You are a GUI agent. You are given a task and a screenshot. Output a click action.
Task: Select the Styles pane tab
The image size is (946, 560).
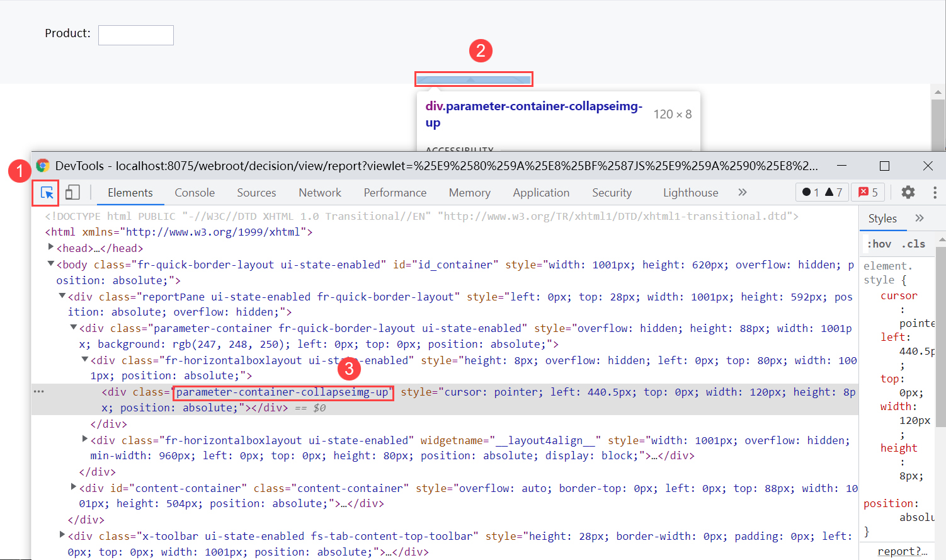(x=882, y=218)
